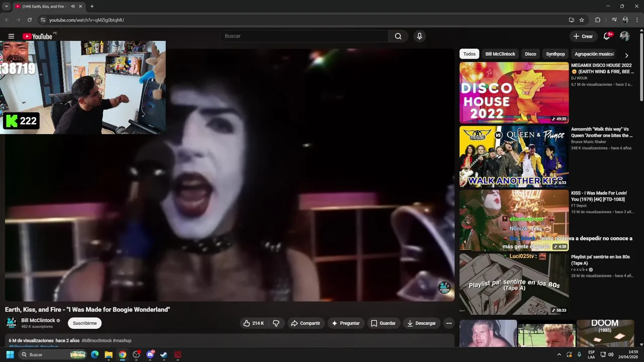Click Aerosmith Walk this way video title
The width and height of the screenshot is (644, 362).
pos(602,132)
